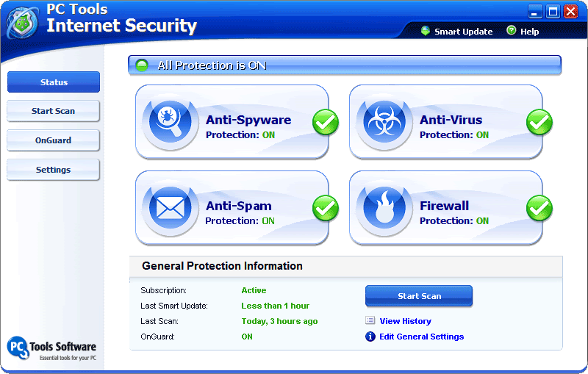Click the Firewall title text

[x=444, y=206]
